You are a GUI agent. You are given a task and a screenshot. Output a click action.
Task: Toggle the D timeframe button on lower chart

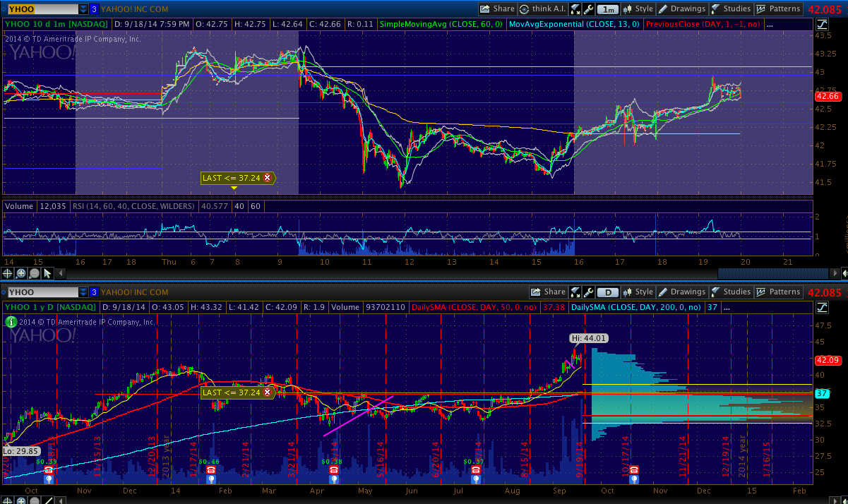(x=608, y=292)
